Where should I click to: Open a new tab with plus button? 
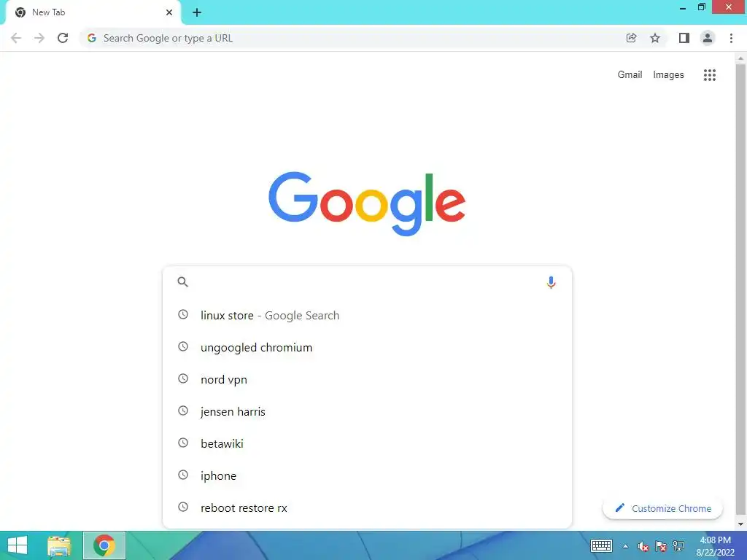coord(197,12)
